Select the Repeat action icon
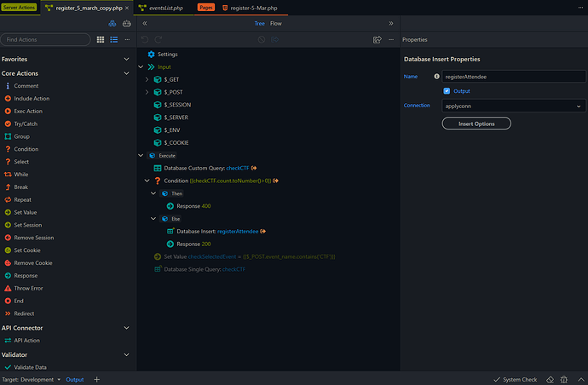Image resolution: width=588 pixels, height=385 pixels. coord(8,200)
